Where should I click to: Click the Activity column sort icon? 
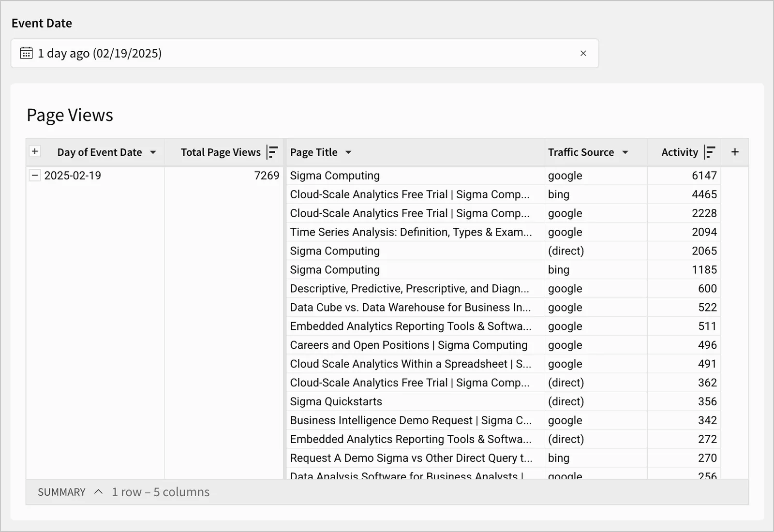click(x=710, y=152)
